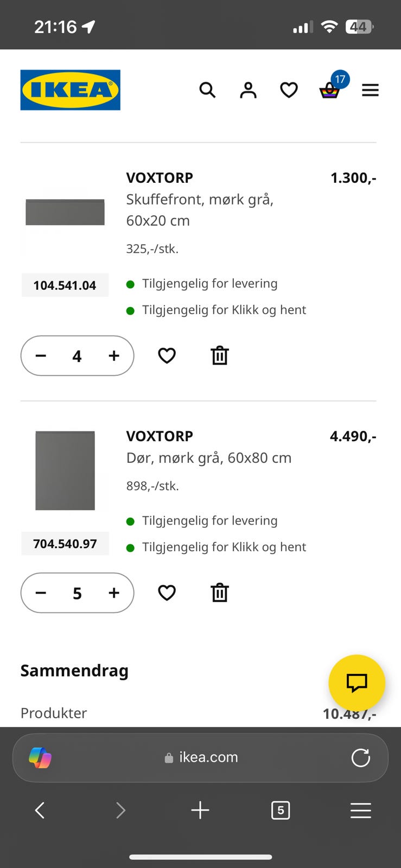Viewport: 401px width, 868px height.
Task: Open the shopping basket with 17 items
Action: (x=332, y=86)
